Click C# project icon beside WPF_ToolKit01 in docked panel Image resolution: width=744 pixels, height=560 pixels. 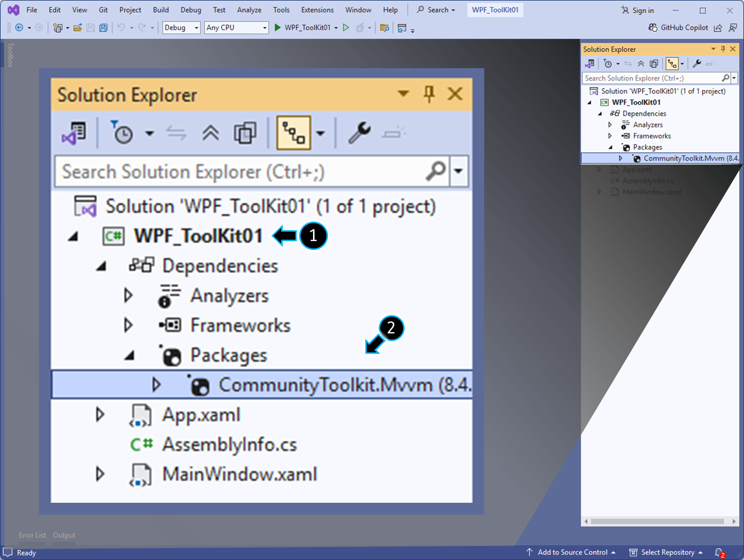tap(605, 103)
